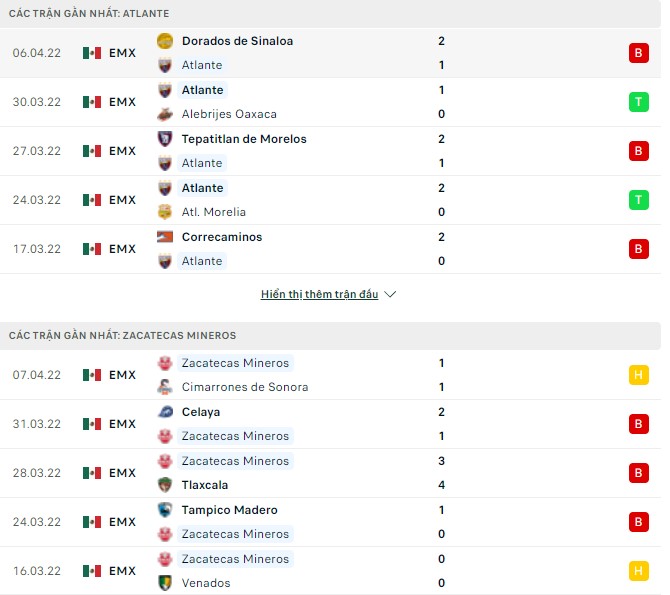The height and width of the screenshot is (595, 670).
Task: Click the Alebrijes Oaxaca team crest
Action: pyautogui.click(x=165, y=114)
